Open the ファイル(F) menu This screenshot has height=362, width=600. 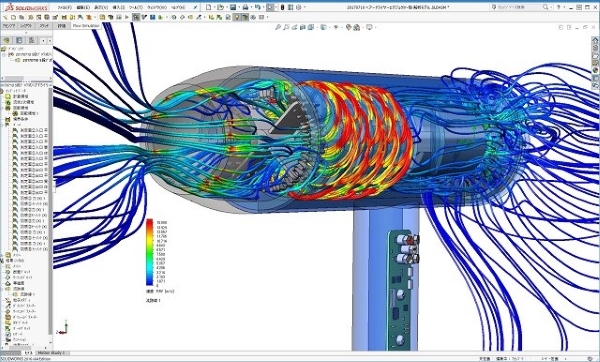pyautogui.click(x=65, y=7)
